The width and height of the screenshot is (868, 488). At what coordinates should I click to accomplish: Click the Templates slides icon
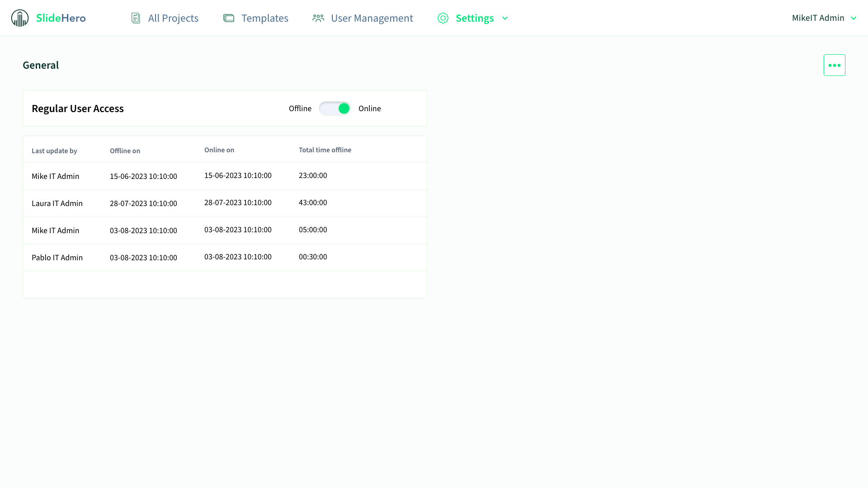point(229,18)
